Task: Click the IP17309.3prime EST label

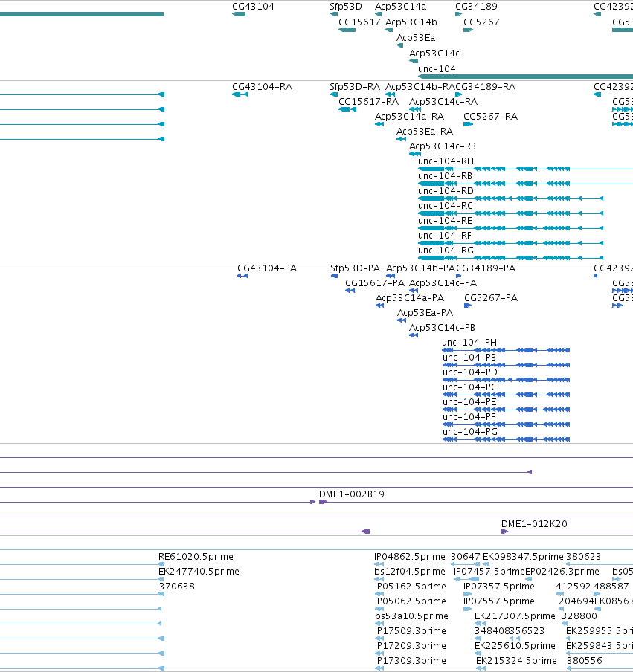Action: pyautogui.click(x=411, y=660)
